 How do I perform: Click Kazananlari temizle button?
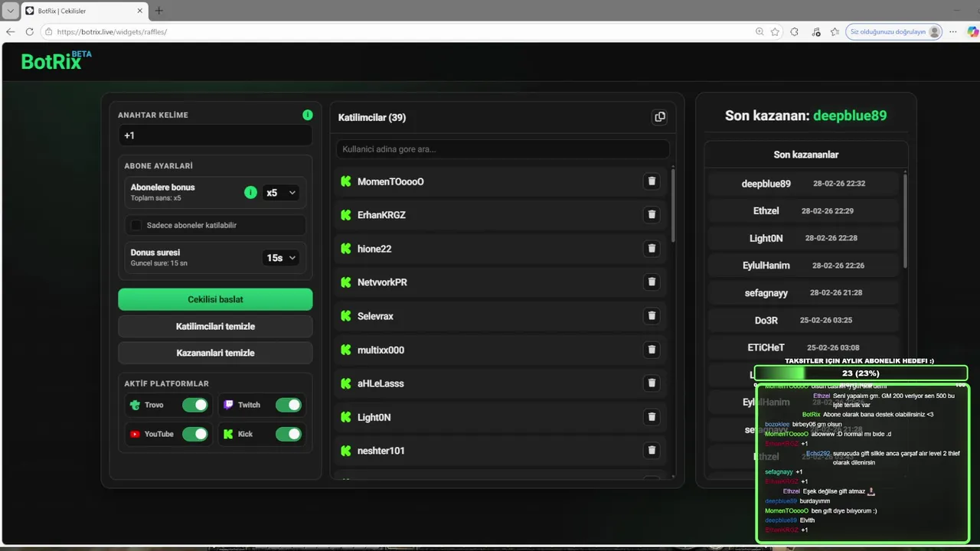(215, 353)
